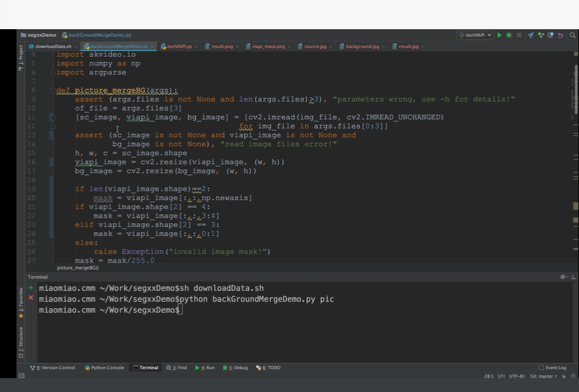The height and width of the screenshot is (392, 579).
Task: Open the 6: TODO tool window
Action: pyautogui.click(x=269, y=368)
